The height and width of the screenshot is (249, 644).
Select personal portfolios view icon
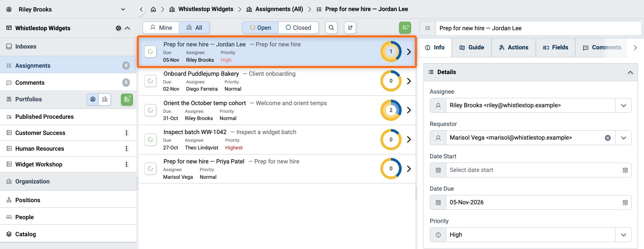pyautogui.click(x=93, y=99)
